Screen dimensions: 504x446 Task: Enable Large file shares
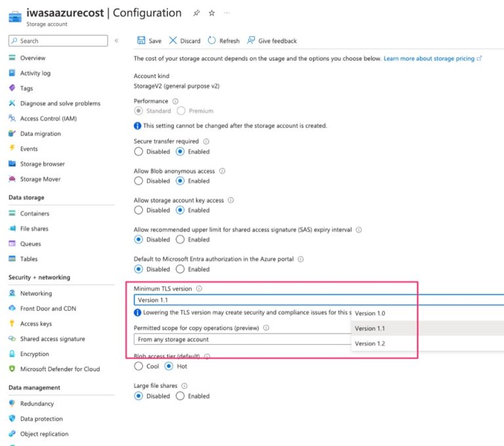[x=181, y=396]
